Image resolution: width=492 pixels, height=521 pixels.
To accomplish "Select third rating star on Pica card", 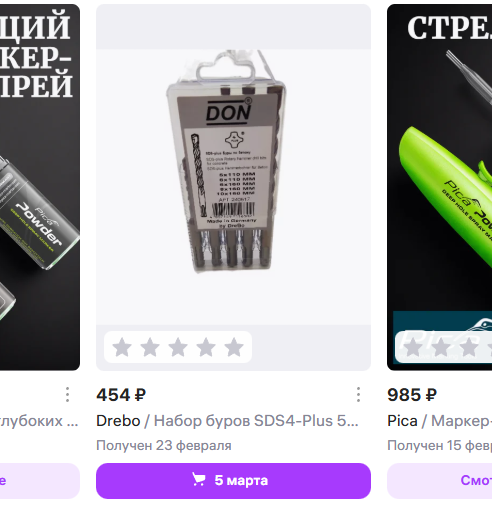I will (469, 347).
